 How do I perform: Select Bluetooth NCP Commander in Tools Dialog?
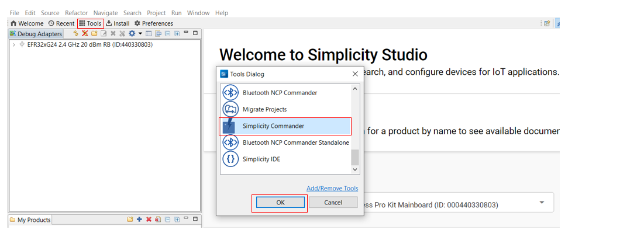pos(285,93)
